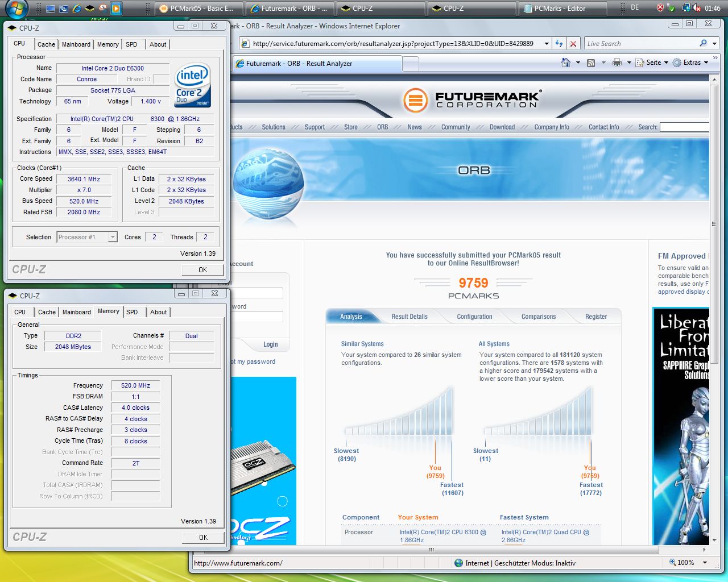Open SPD tab in bottom CPU-Z window
728x582 pixels.
click(x=132, y=312)
